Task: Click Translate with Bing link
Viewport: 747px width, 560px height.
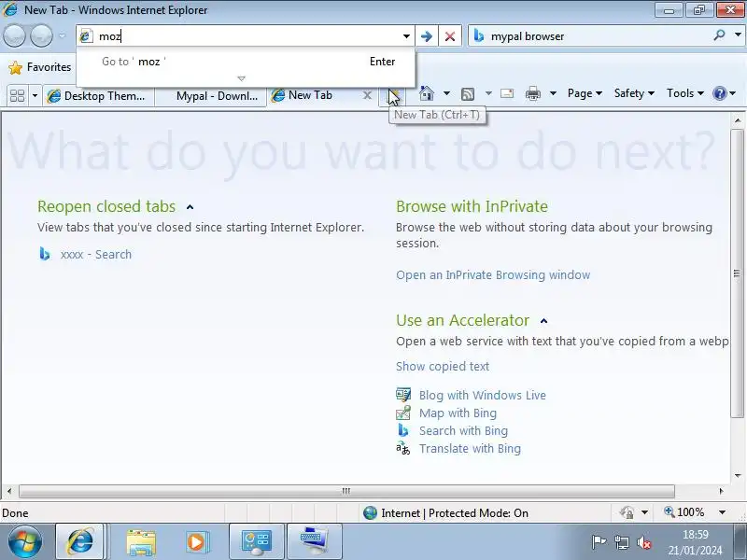Action: point(471,449)
